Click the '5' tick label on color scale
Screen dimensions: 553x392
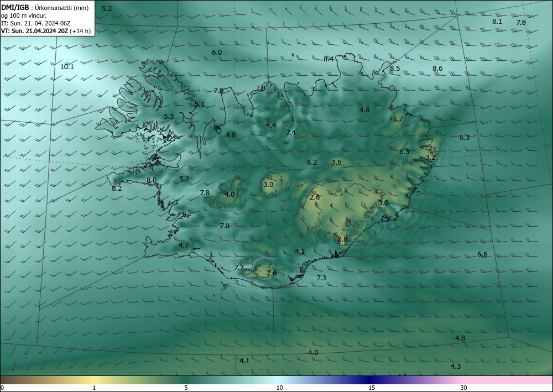coord(186,388)
